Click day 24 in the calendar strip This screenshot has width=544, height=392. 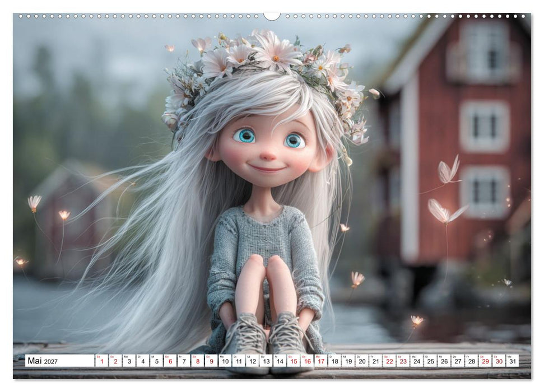pyautogui.click(x=417, y=361)
